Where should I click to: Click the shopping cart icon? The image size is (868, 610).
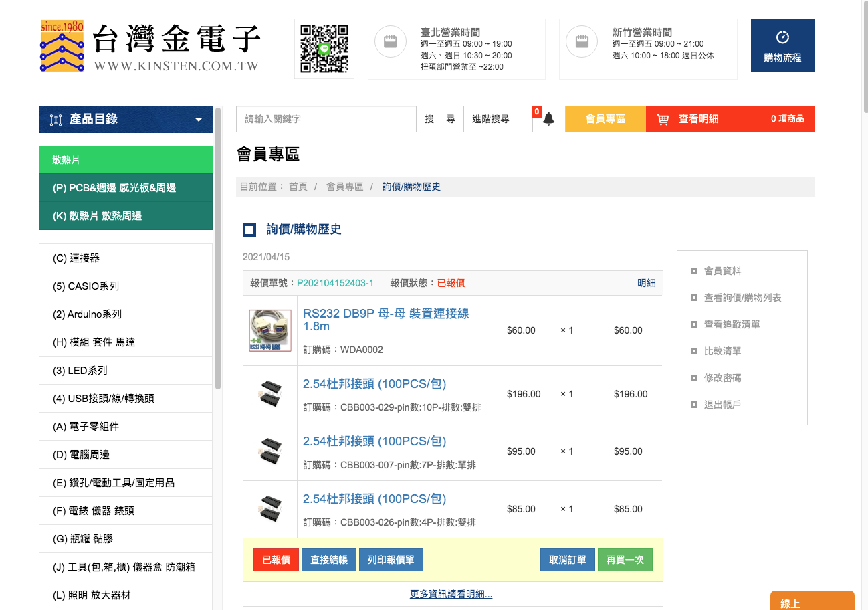click(x=663, y=119)
